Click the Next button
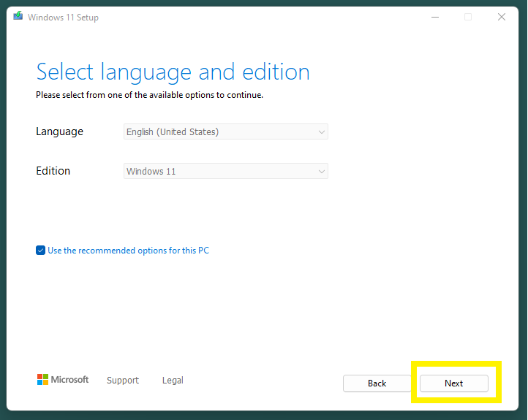Viewport: 528px width, 420px height. [454, 383]
